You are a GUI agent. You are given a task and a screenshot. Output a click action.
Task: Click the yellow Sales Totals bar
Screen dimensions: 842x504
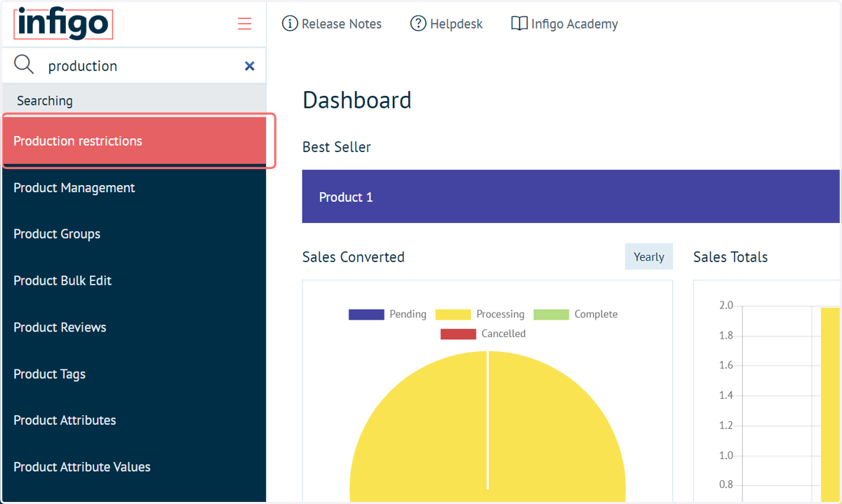(830, 404)
